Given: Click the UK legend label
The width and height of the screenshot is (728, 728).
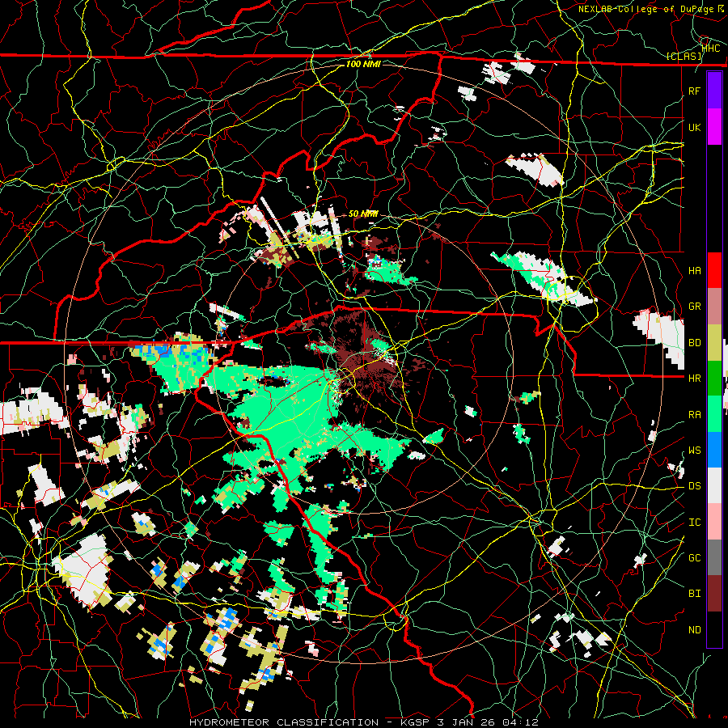Looking at the screenshot, I should pyautogui.click(x=694, y=127).
